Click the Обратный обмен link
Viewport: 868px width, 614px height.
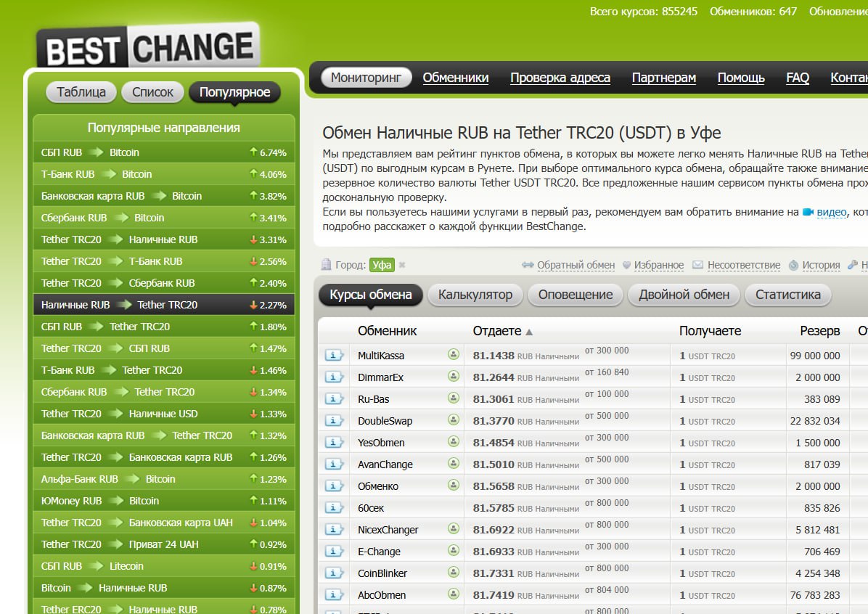click(x=576, y=265)
